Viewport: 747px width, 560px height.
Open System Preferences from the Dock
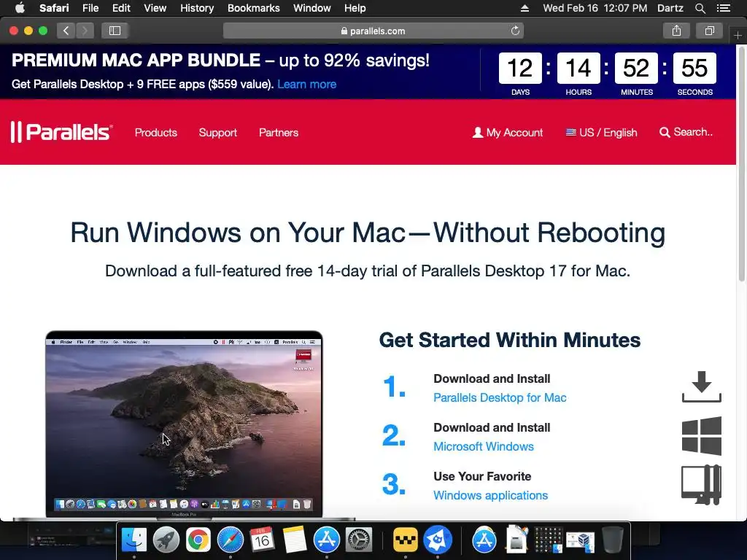coord(358,540)
